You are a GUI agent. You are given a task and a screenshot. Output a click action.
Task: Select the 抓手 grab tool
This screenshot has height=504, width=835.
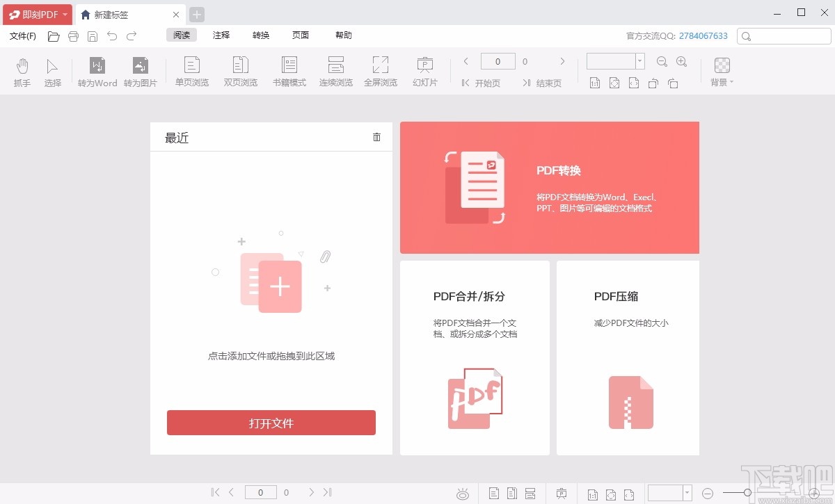click(x=22, y=71)
